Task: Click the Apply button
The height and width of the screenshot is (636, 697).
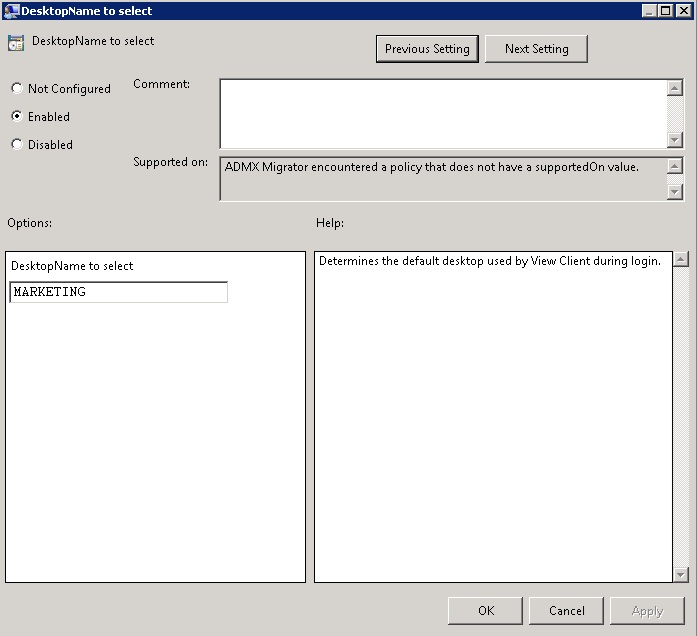Action: [647, 611]
